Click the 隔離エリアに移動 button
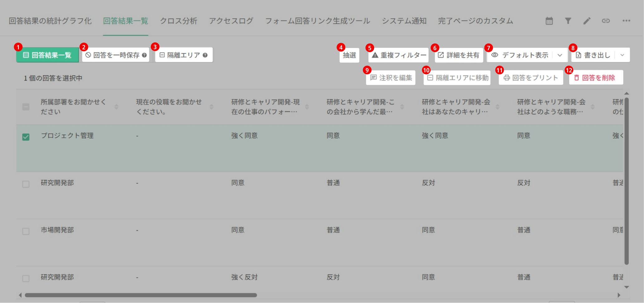This screenshot has height=303, width=644. (x=457, y=78)
